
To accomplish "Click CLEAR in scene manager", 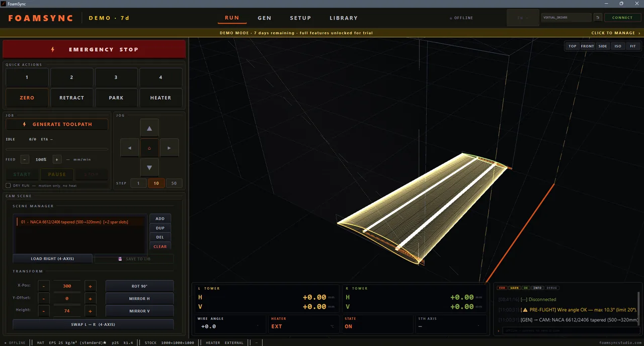I will [x=160, y=246].
